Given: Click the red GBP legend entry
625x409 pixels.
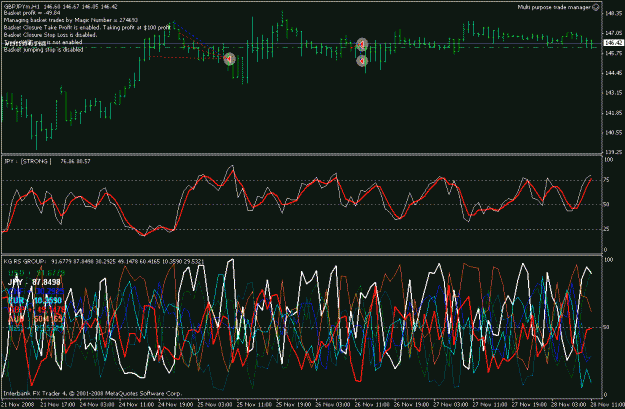Looking at the screenshot, I should pos(36,310).
